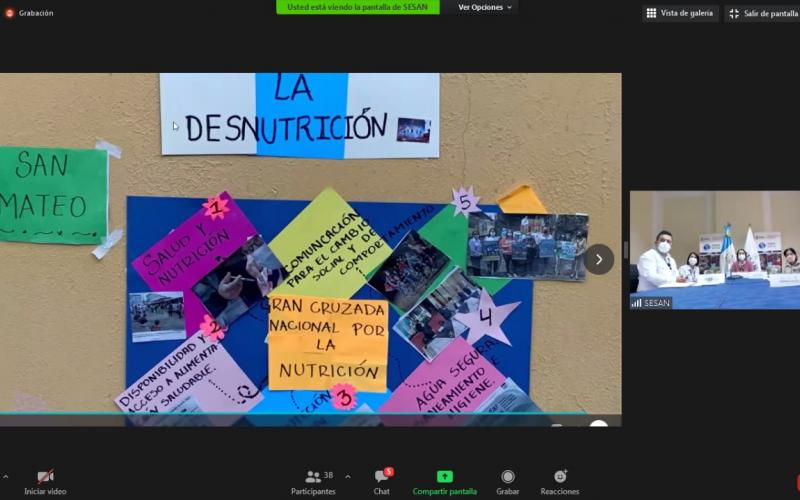This screenshot has width=800, height=500.
Task: Open the Participantes panel
Action: tap(313, 481)
